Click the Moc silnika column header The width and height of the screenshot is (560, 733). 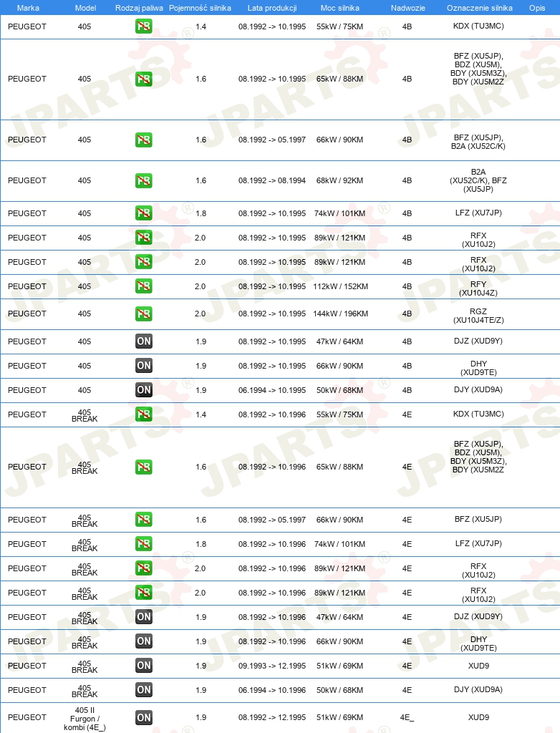pos(340,8)
